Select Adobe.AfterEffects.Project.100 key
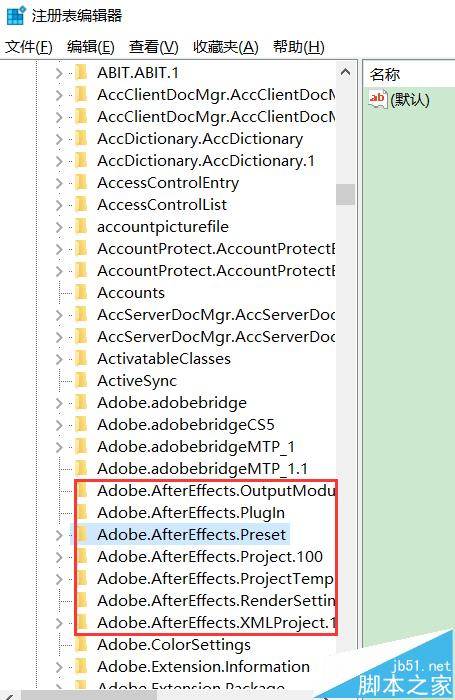Screen dimensions: 455x700 click(210, 557)
